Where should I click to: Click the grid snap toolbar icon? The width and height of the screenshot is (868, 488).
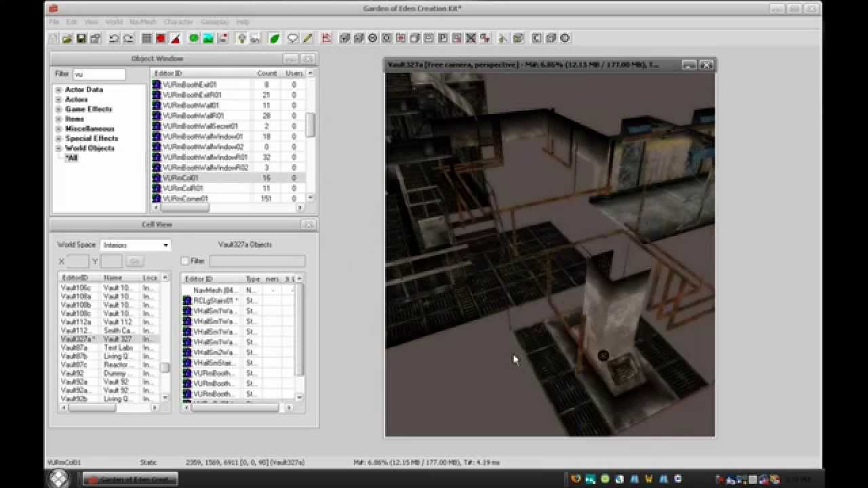coord(146,39)
